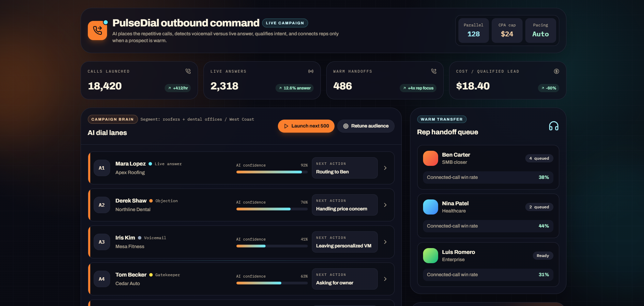The height and width of the screenshot is (306, 644).
Task: Expand Derek Shaw lane with chevron
Action: [x=385, y=205]
